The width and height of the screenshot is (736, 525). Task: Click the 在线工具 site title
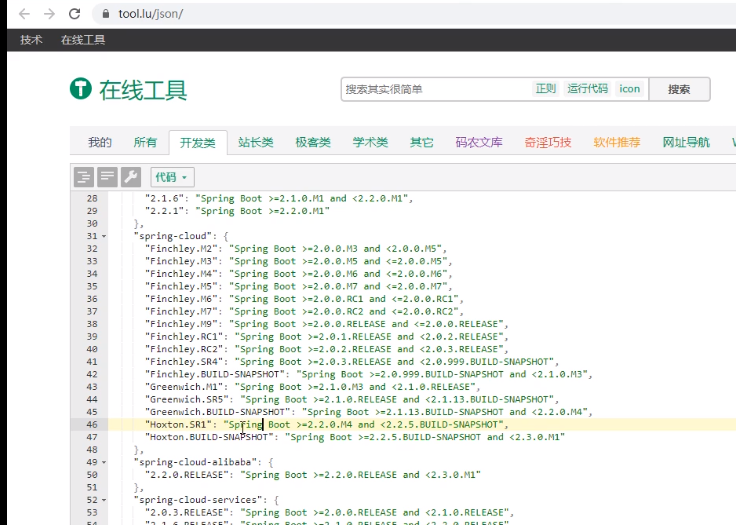coord(143,90)
